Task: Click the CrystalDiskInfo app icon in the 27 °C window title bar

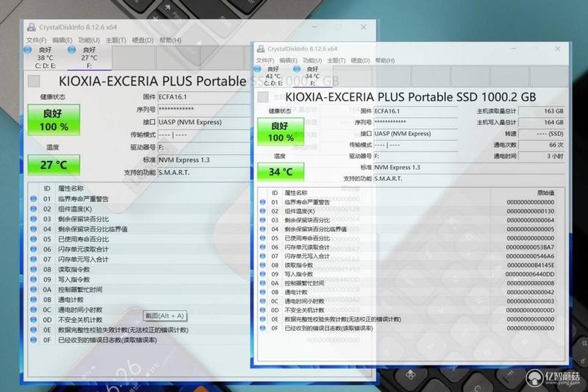Action: [x=32, y=27]
